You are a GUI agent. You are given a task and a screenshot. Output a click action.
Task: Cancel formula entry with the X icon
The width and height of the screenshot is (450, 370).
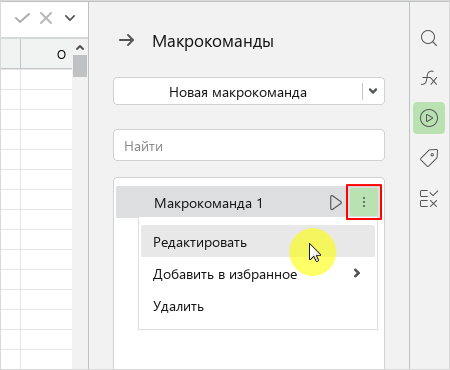click(x=46, y=18)
